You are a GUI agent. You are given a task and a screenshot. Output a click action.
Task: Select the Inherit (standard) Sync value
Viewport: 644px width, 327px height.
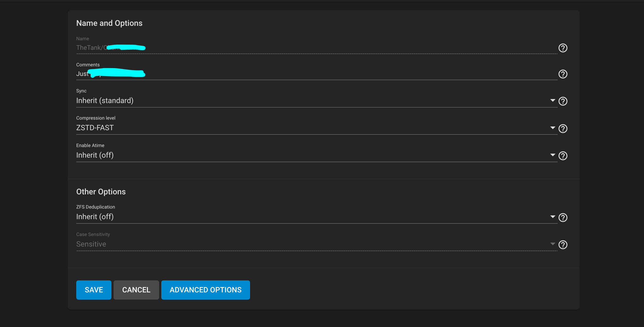coord(105,101)
